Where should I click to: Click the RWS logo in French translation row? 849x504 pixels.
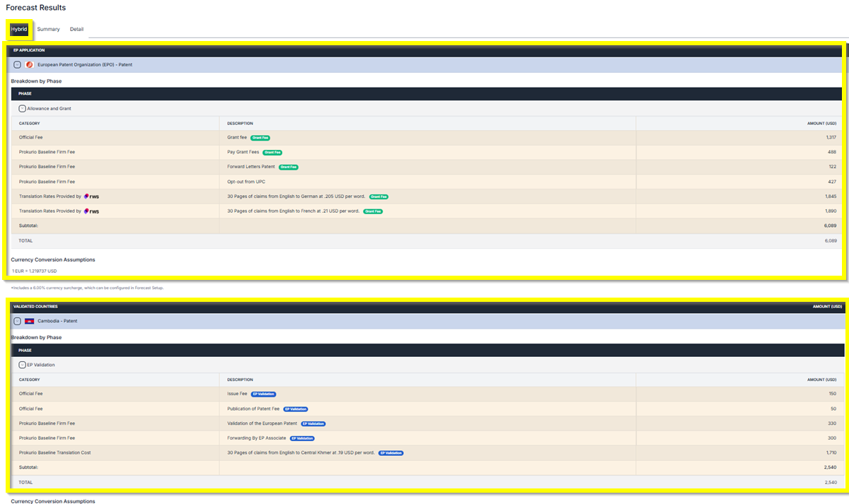coord(91,211)
